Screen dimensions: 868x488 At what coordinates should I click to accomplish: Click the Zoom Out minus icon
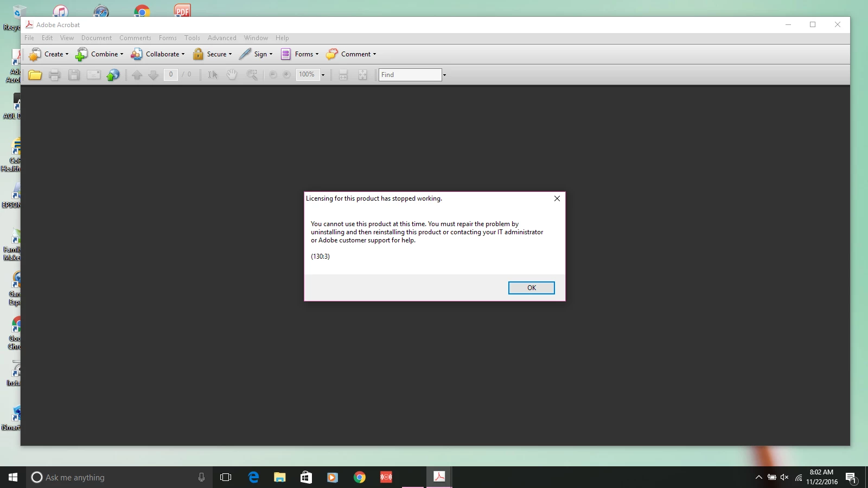[273, 75]
